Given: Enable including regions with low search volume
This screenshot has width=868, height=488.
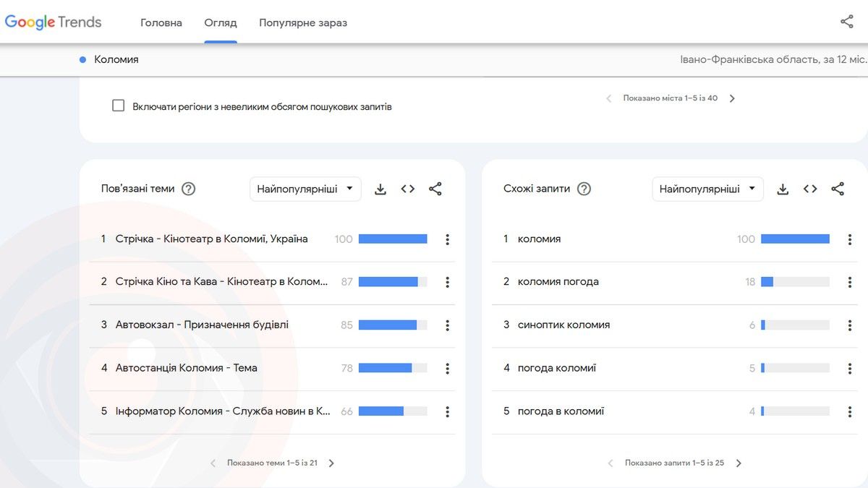Looking at the screenshot, I should point(118,105).
